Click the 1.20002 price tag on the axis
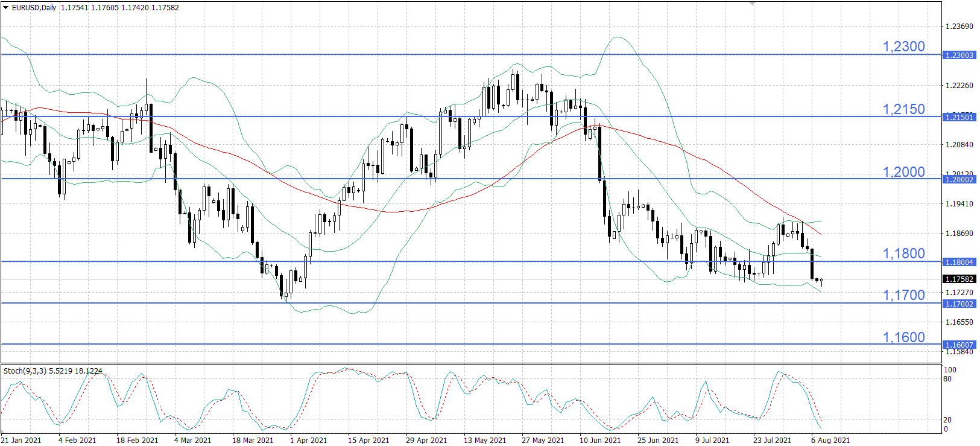Viewport: 980px width, 446px height. [x=959, y=179]
